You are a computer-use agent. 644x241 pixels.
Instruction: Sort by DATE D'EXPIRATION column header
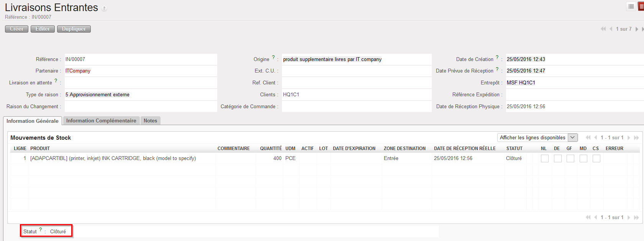click(x=354, y=149)
